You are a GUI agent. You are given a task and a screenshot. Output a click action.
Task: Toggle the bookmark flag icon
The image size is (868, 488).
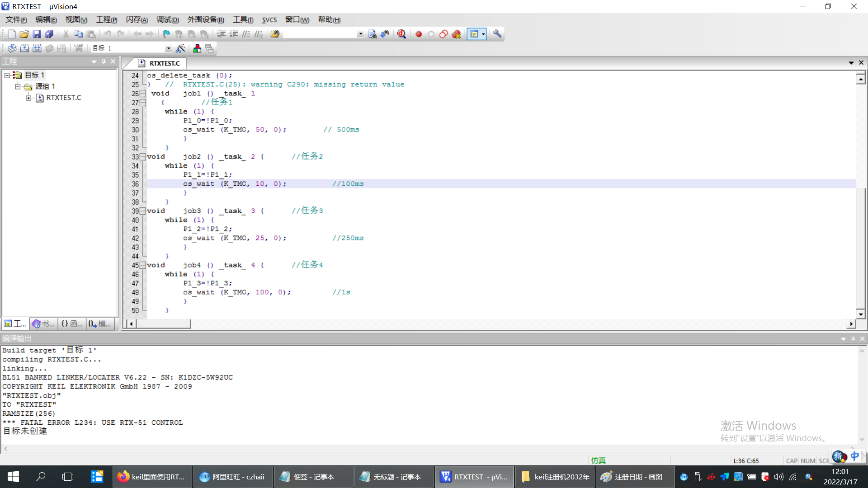(x=166, y=34)
